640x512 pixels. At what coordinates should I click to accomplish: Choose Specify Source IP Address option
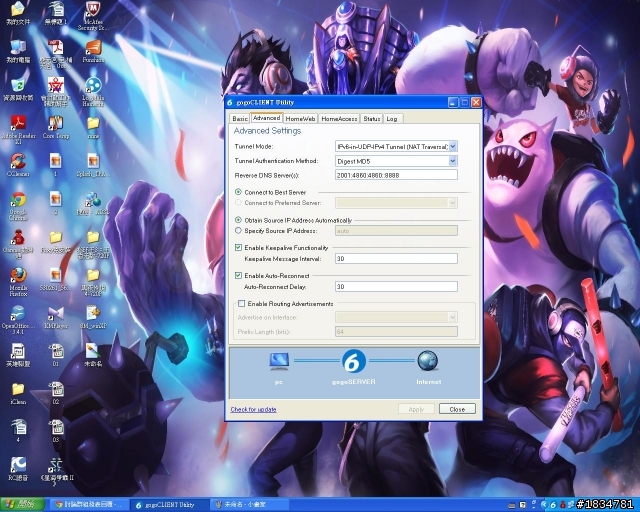238,231
